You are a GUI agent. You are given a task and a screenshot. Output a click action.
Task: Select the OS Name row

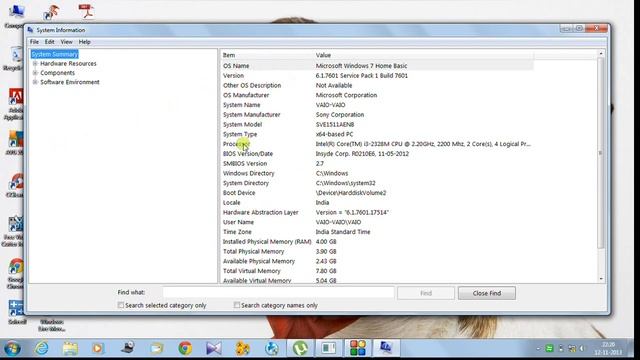(377, 66)
